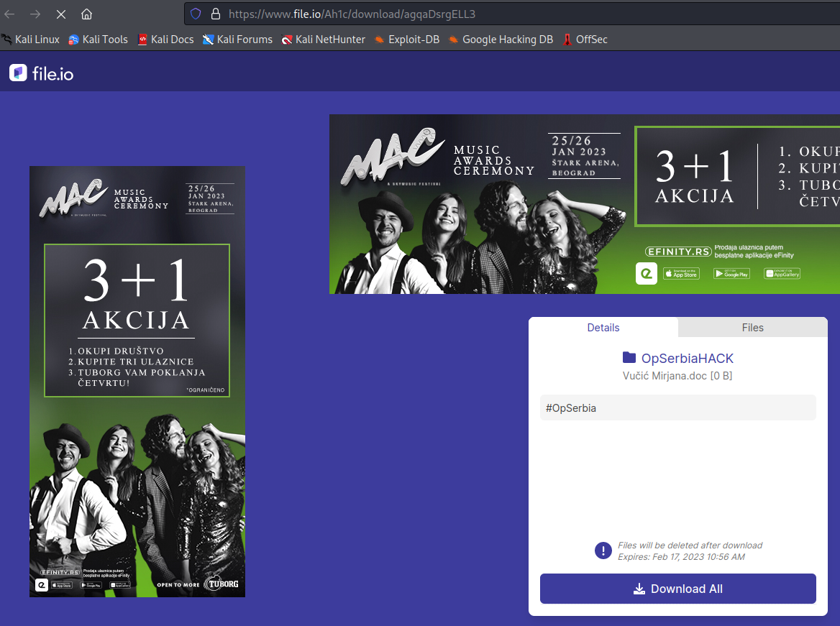Click the browser forward arrow
This screenshot has width=840, height=626.
point(35,14)
